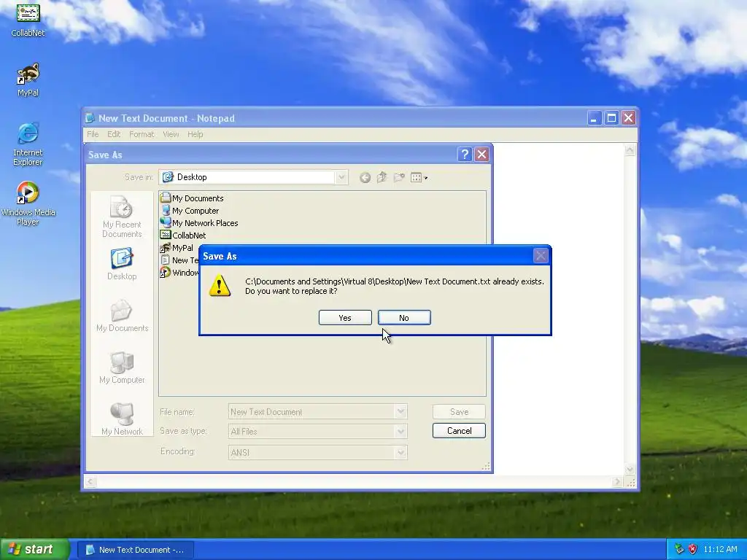Click the Up One Level icon
747x560 pixels.
click(x=382, y=178)
